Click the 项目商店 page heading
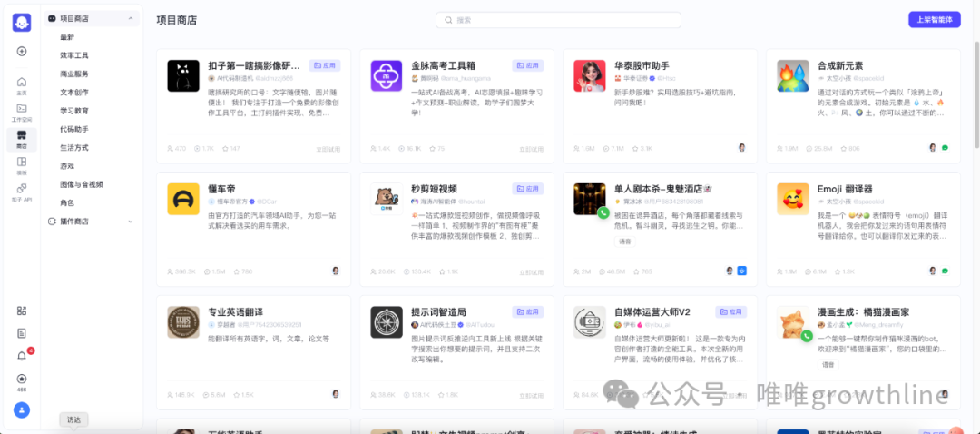The width and height of the screenshot is (980, 434). 177,20
